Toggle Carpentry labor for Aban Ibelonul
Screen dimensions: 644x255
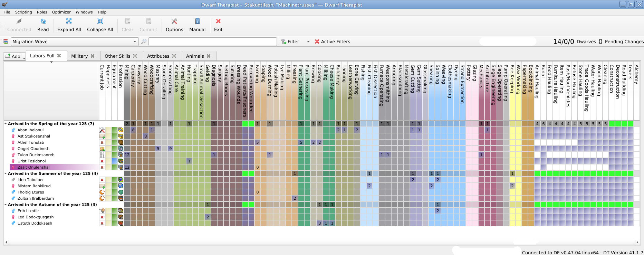pyautogui.click(x=133, y=130)
